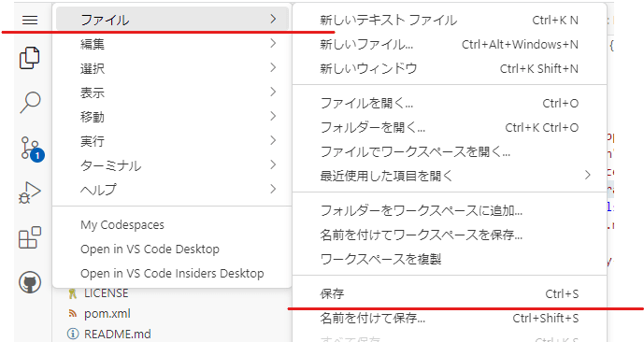
Task: Select ワークスペースを複製
Action: (x=450, y=259)
